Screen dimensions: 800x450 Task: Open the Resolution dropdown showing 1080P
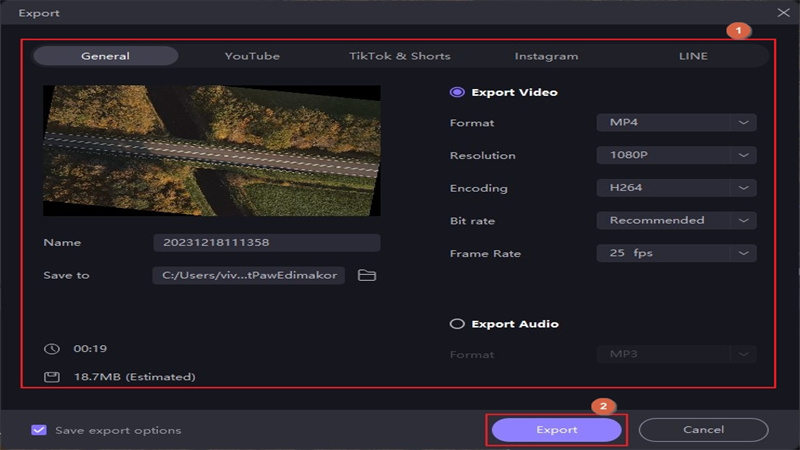[x=676, y=155]
